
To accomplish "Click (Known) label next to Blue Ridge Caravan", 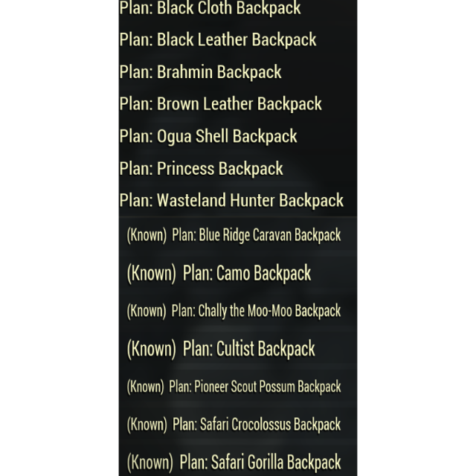I will tap(146, 235).
